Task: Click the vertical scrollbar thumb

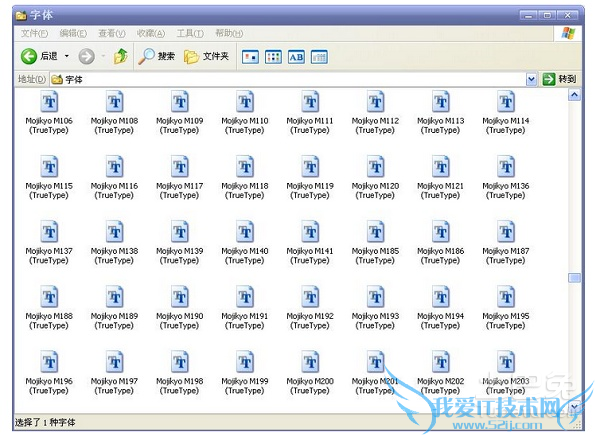Action: 574,278
